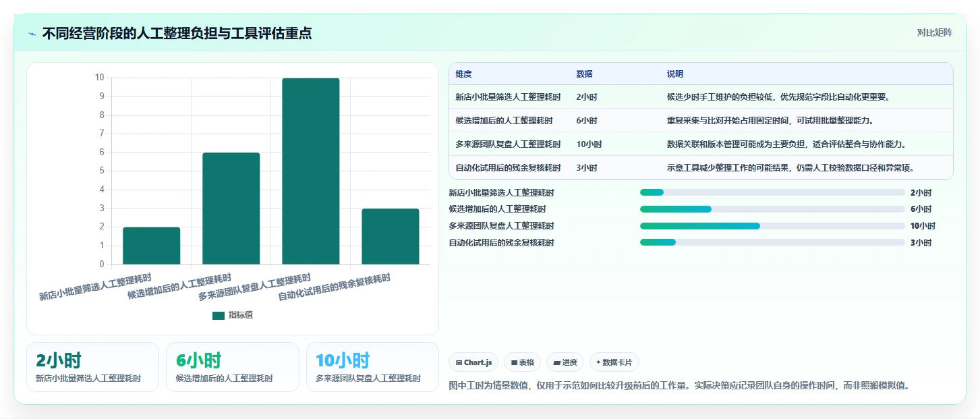Click description 候选少时手工维护的负担较低
The height and width of the screenshot is (419, 980).
[x=778, y=97]
